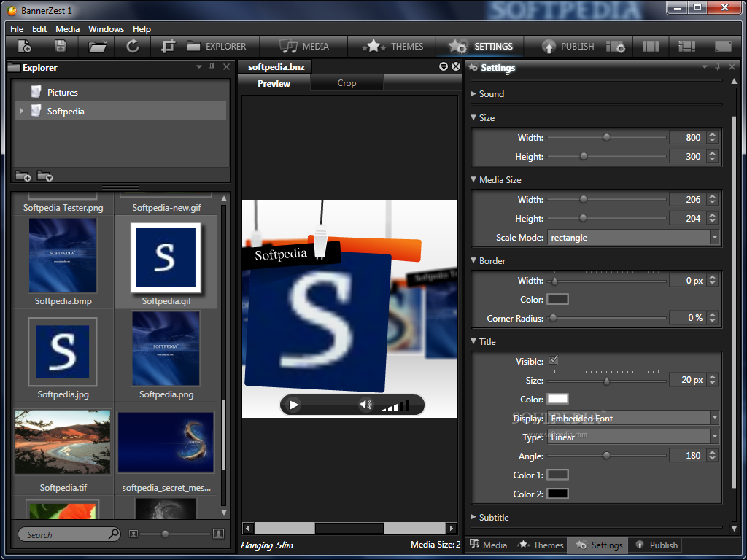Screen dimensions: 747x560
Task: Switch to the bottom Themes tab
Action: pyautogui.click(x=541, y=545)
